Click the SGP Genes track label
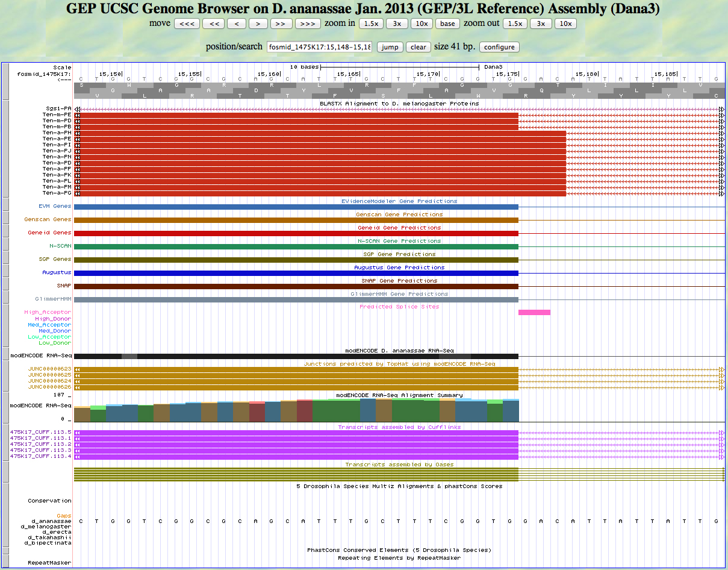Image resolution: width=728 pixels, height=570 pixels. (55, 260)
